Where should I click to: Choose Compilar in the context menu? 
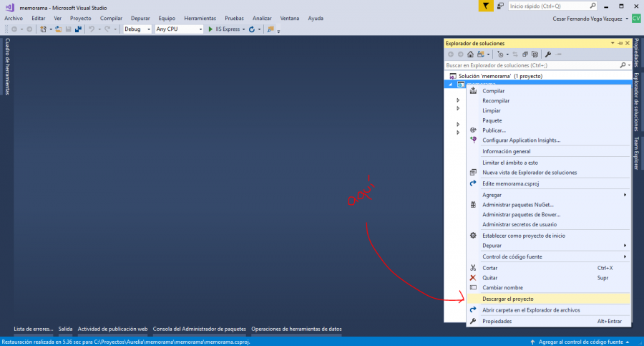(548, 91)
